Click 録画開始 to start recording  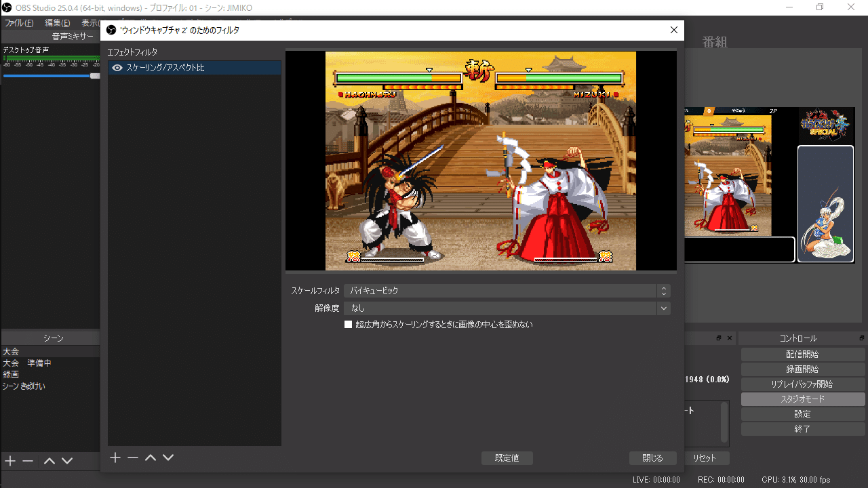(x=803, y=369)
